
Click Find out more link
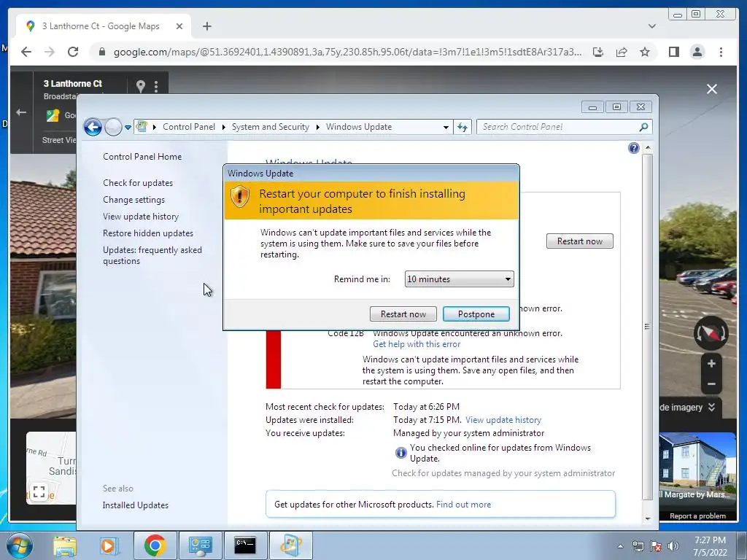(463, 505)
